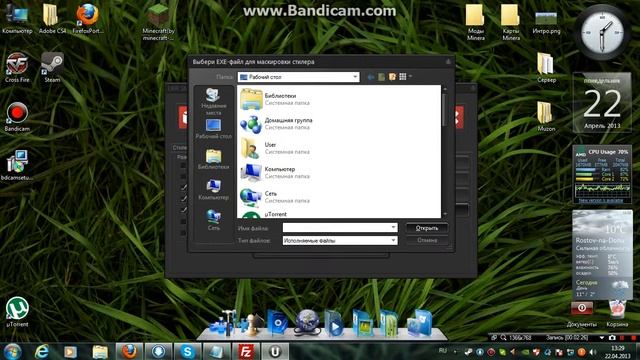640x360 pixels.
Task: Open 'Документы' gadget shortcut
Action: tap(582, 314)
